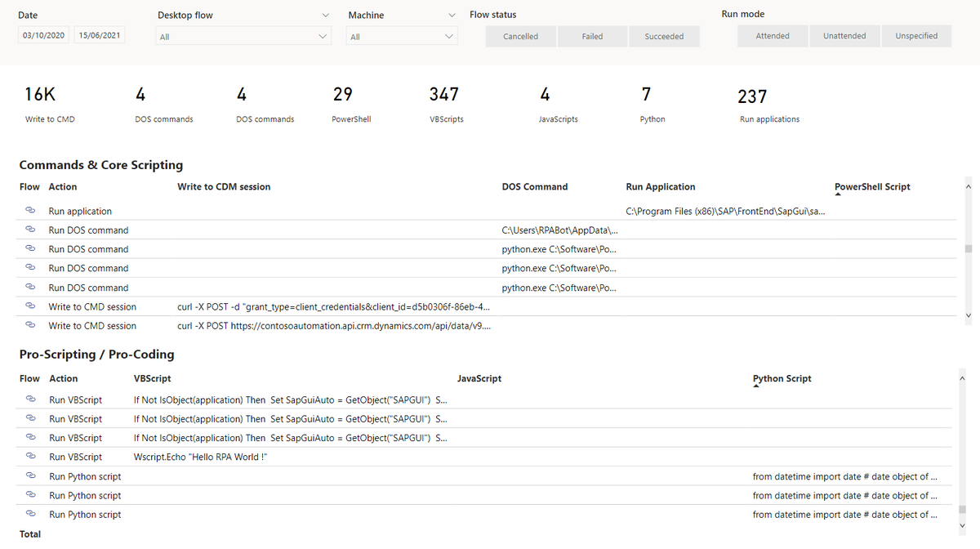Toggle the Unattended run mode filter
Viewport: 980px width, 549px height.
844,36
